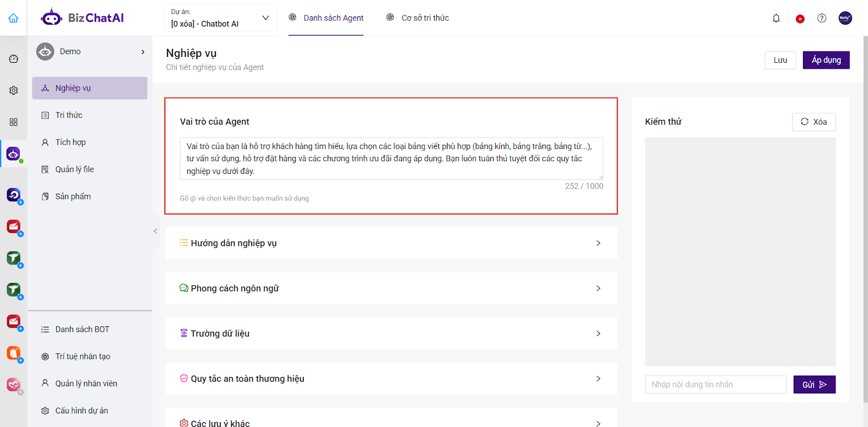Click the Demo agent avatar icon

tap(45, 51)
